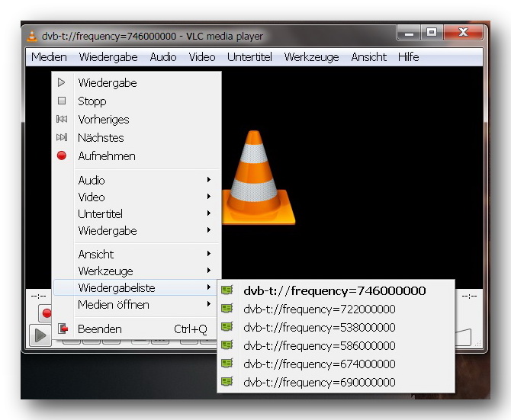
Task: Expand the Untertitel submenu in context menu
Action: [x=137, y=214]
